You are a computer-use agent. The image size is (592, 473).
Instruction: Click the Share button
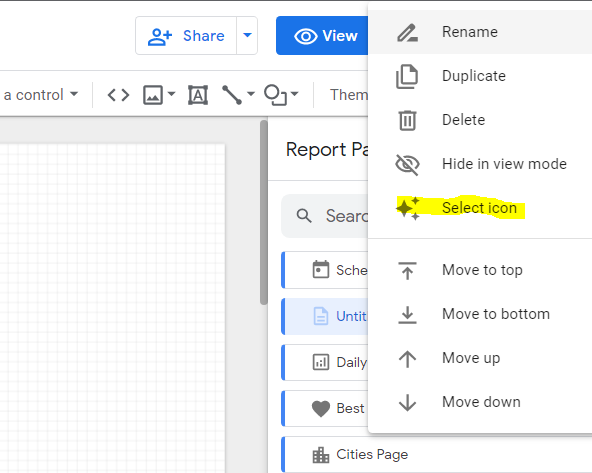(x=186, y=36)
